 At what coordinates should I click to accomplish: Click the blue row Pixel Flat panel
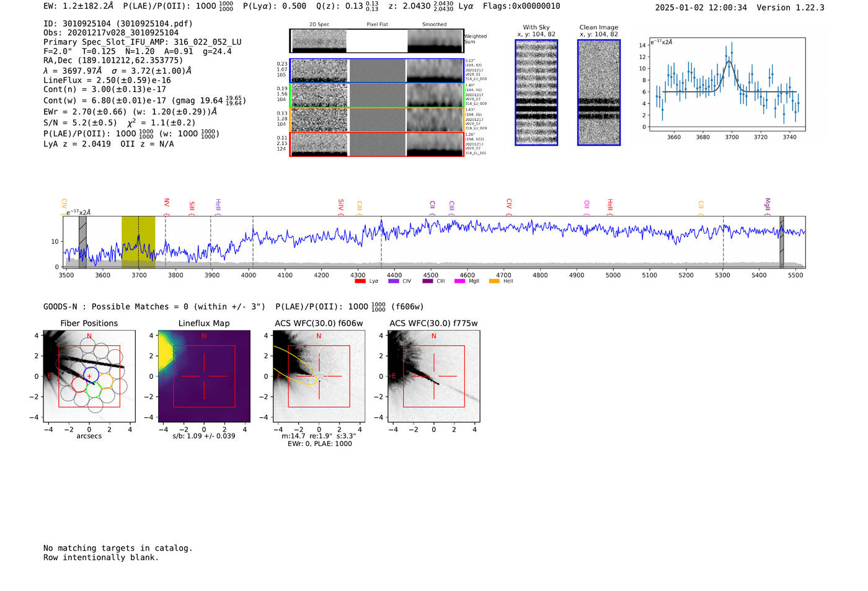(377, 71)
